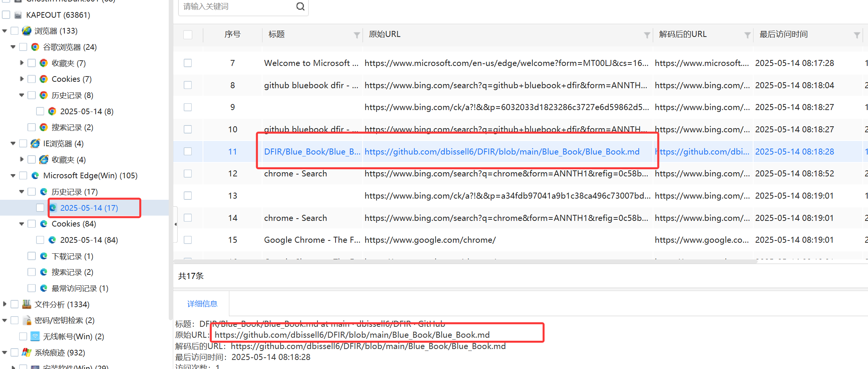Click the row 15 https://www.google.com/chrome/ URL
Image resolution: width=868 pixels, height=369 pixels.
430,240
